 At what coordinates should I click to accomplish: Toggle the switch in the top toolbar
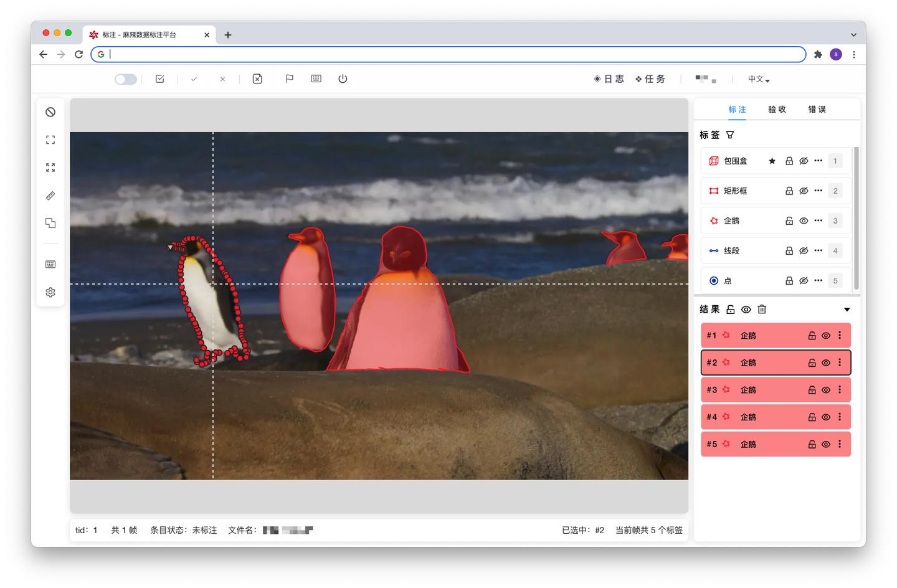tap(125, 79)
